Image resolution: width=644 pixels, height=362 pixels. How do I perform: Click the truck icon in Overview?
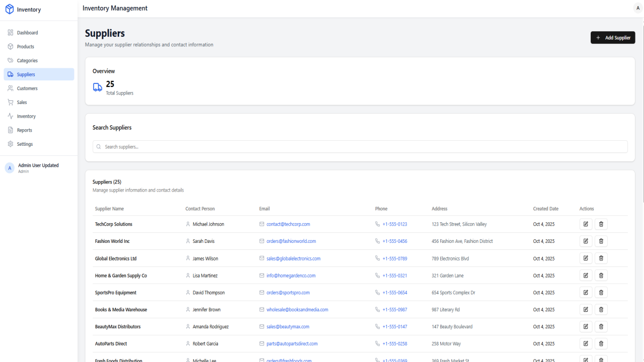coord(98,87)
